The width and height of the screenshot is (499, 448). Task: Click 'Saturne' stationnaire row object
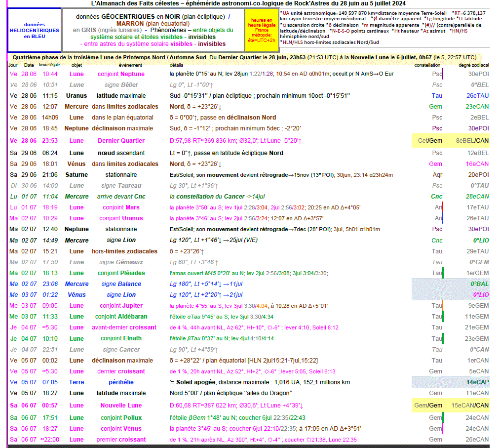(x=77, y=175)
